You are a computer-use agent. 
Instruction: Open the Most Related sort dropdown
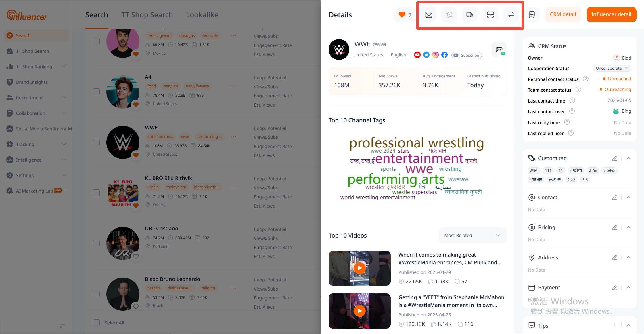pos(472,235)
